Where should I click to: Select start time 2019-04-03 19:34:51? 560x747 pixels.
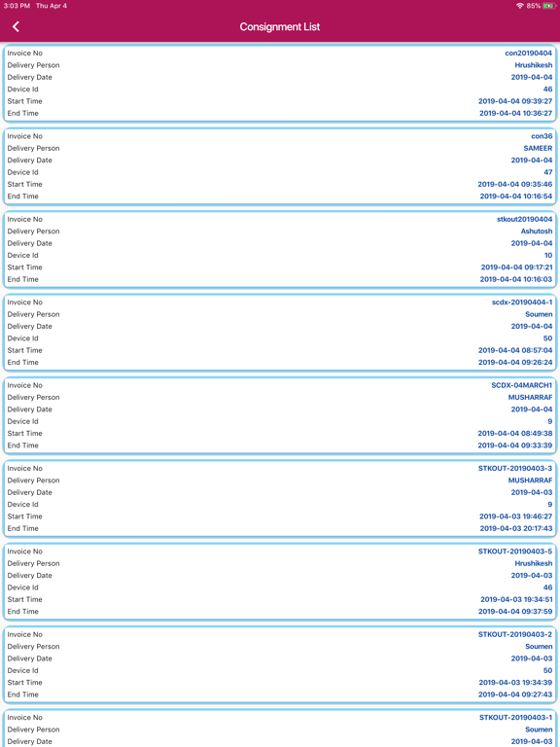pos(516,599)
